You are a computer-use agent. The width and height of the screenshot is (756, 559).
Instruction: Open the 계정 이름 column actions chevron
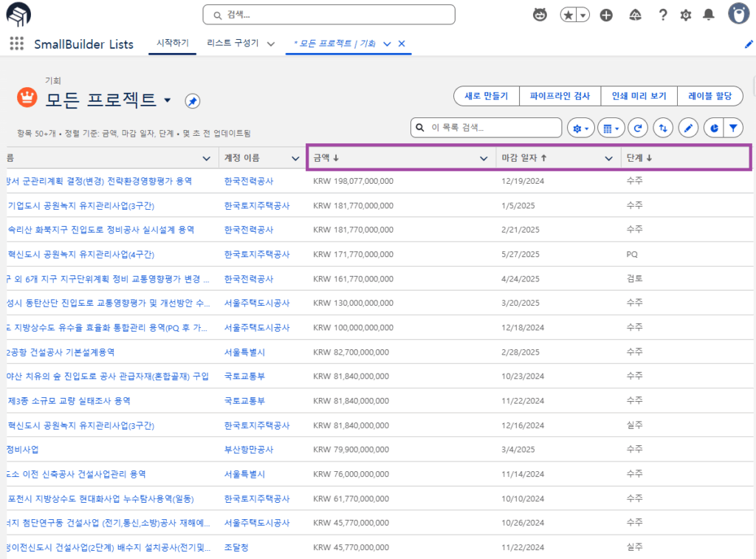[295, 158]
